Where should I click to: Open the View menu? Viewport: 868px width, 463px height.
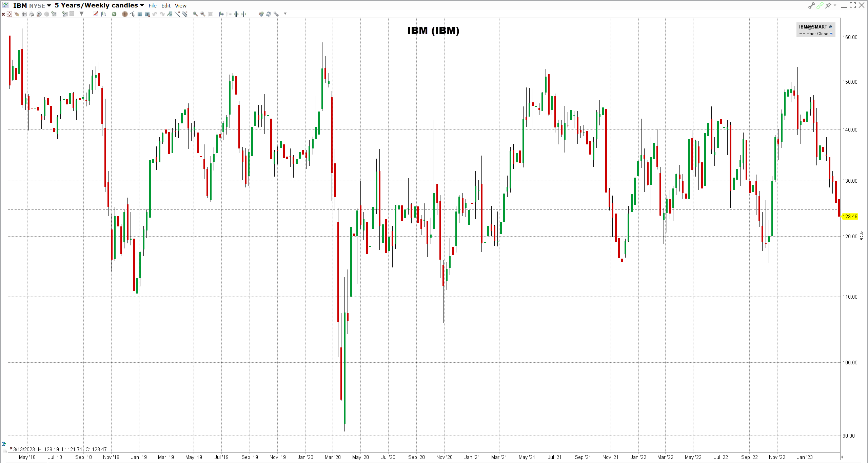pyautogui.click(x=181, y=6)
